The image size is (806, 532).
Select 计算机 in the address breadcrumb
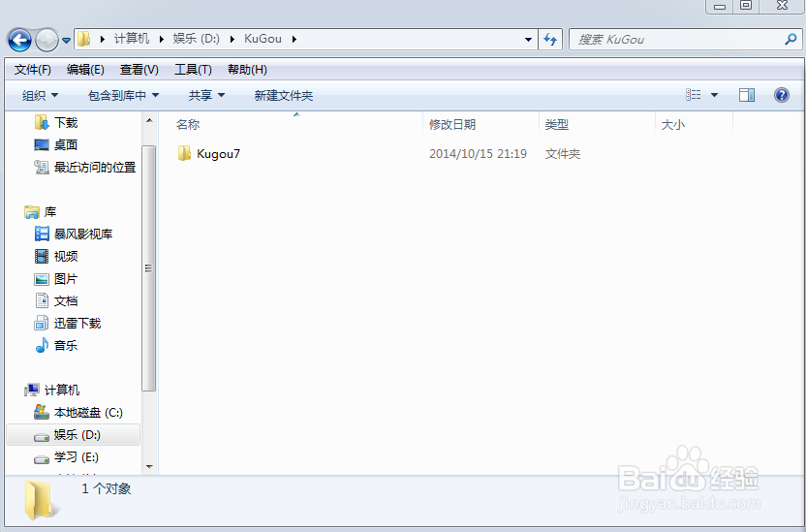[x=132, y=39]
